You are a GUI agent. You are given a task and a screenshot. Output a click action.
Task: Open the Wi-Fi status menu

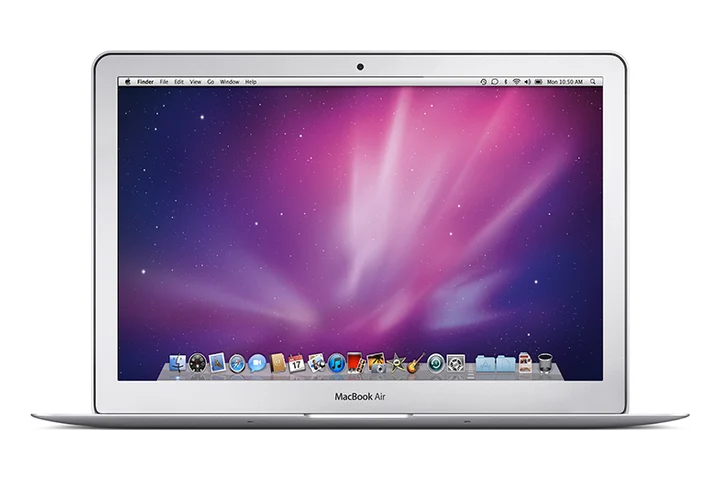[517, 82]
